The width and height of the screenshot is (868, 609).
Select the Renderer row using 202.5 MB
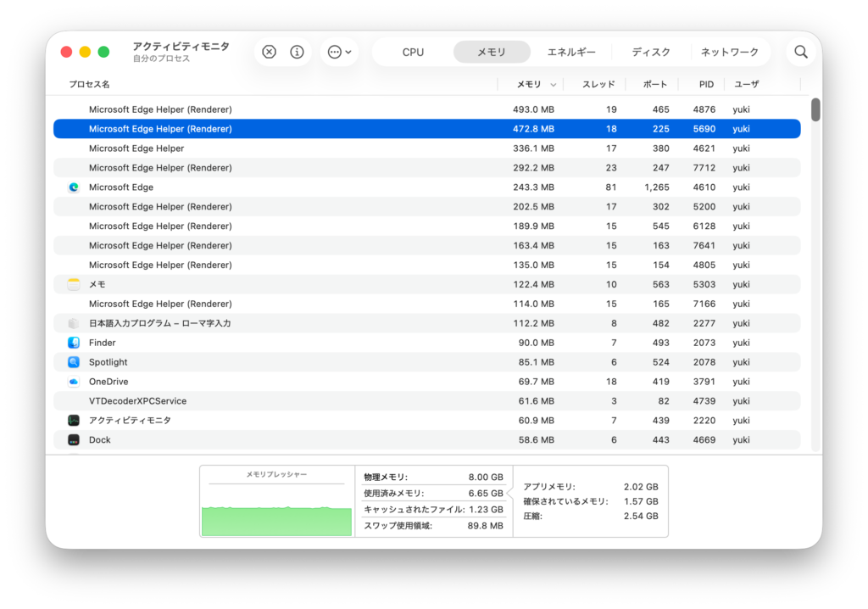pyautogui.click(x=427, y=206)
